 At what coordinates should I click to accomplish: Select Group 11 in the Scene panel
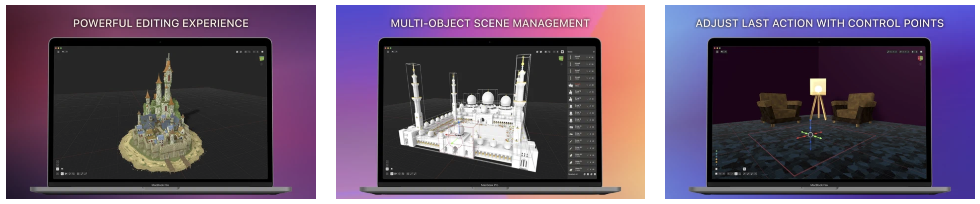click(581, 99)
